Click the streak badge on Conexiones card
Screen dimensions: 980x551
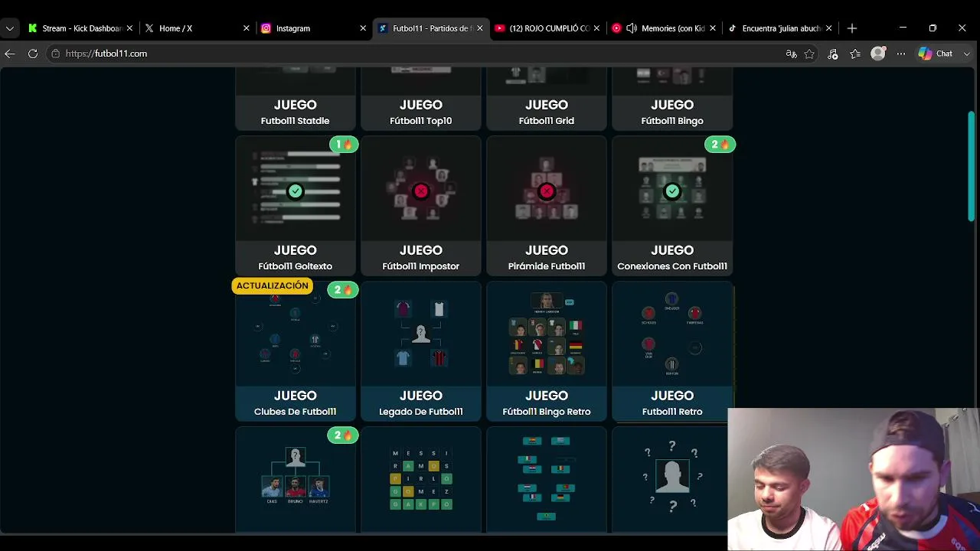click(x=720, y=145)
